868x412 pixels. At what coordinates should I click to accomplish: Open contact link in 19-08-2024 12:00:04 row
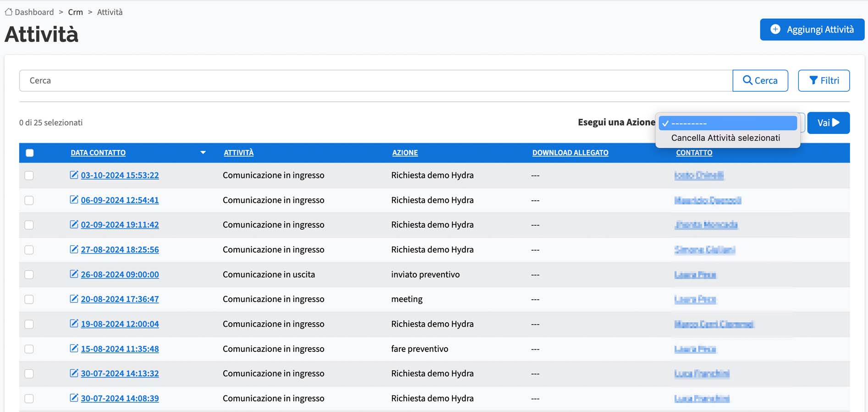click(x=713, y=324)
